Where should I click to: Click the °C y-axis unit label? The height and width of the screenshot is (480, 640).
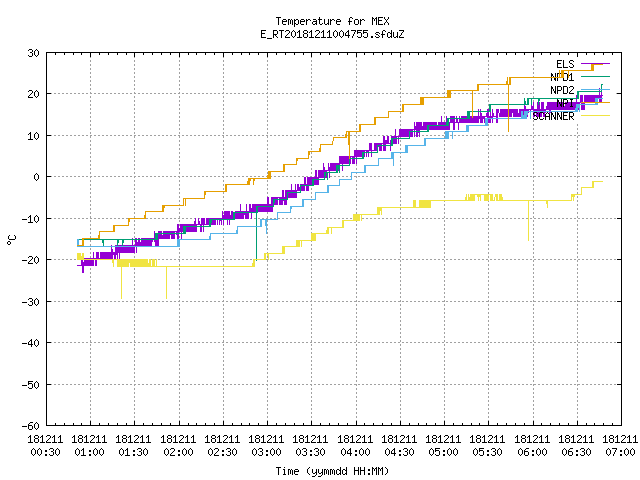click(11, 240)
